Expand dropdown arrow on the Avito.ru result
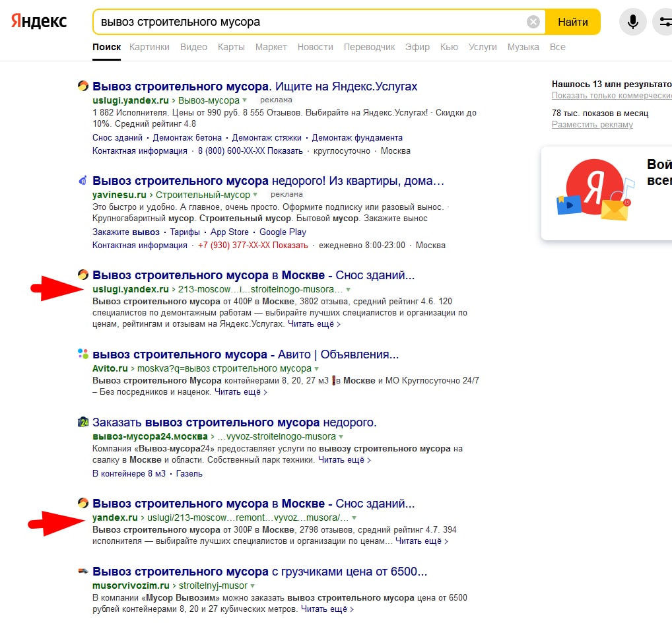Screen dimensions: 672x631 point(316,369)
